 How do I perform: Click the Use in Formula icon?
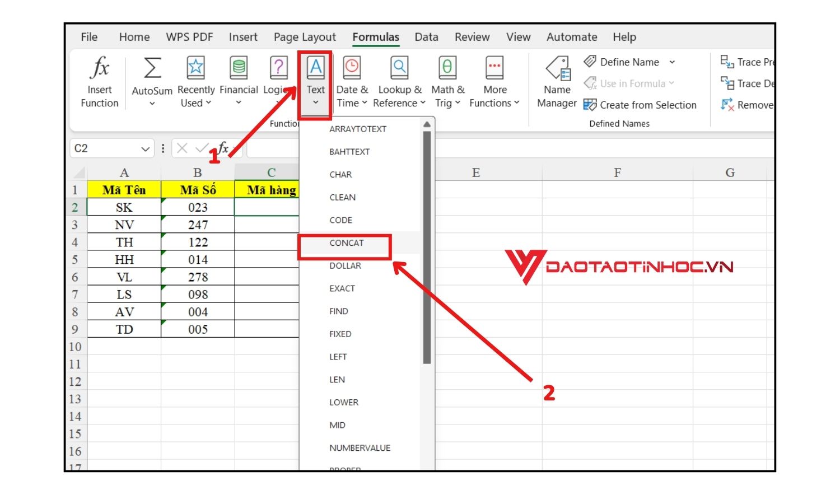pos(590,83)
